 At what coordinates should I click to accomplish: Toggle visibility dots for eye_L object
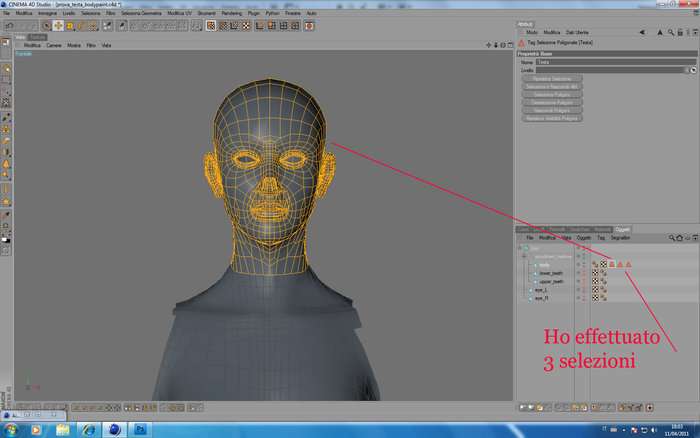(x=583, y=290)
